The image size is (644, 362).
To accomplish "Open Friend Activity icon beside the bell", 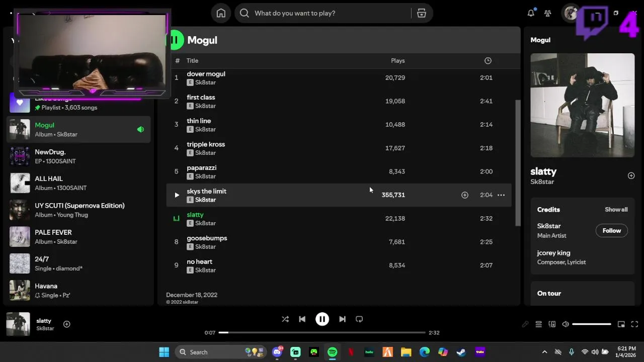I will click(x=548, y=13).
